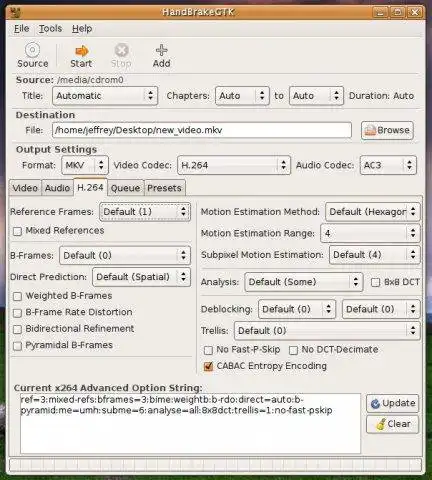Select the H.264 tab
Screen dimensions: 432x480
pos(90,187)
